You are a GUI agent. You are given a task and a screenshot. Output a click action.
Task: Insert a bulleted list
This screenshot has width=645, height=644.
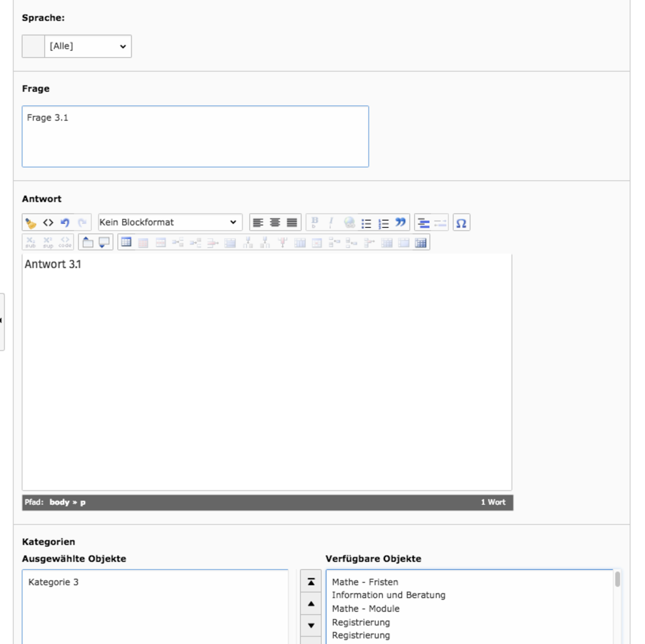point(367,223)
